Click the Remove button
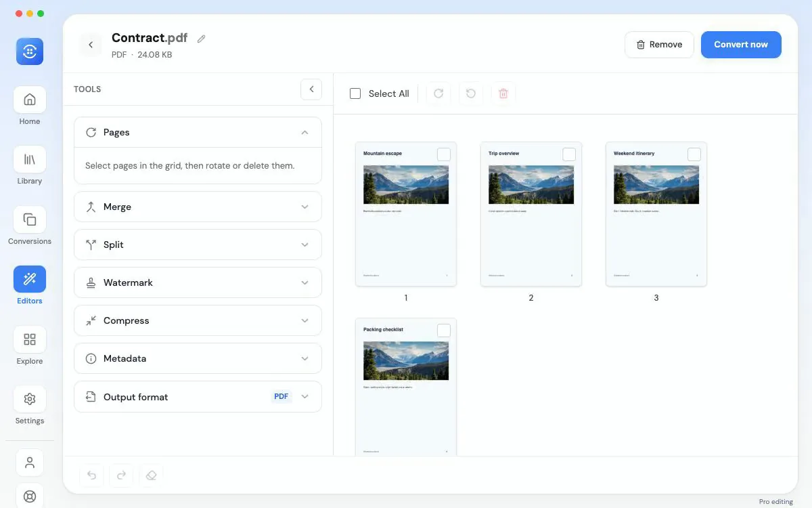This screenshot has width=812, height=508. 659,45
